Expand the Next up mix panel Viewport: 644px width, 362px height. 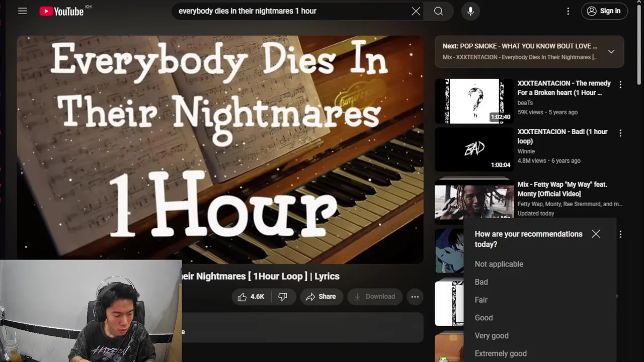click(x=611, y=51)
